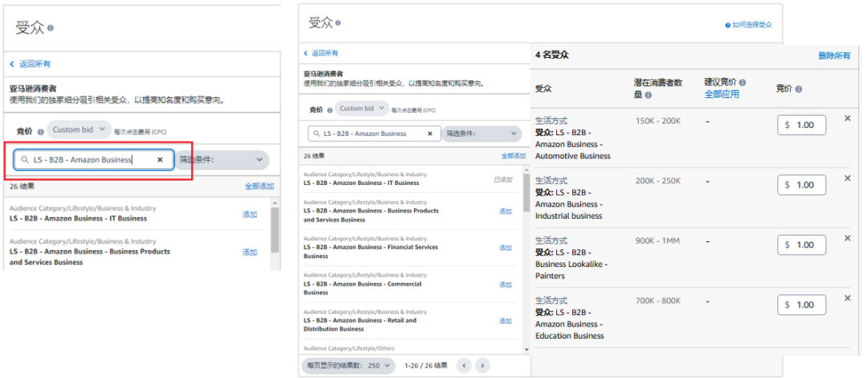Clear text in the red-outlined search box
This screenshot has width=868, height=378.
(x=160, y=160)
